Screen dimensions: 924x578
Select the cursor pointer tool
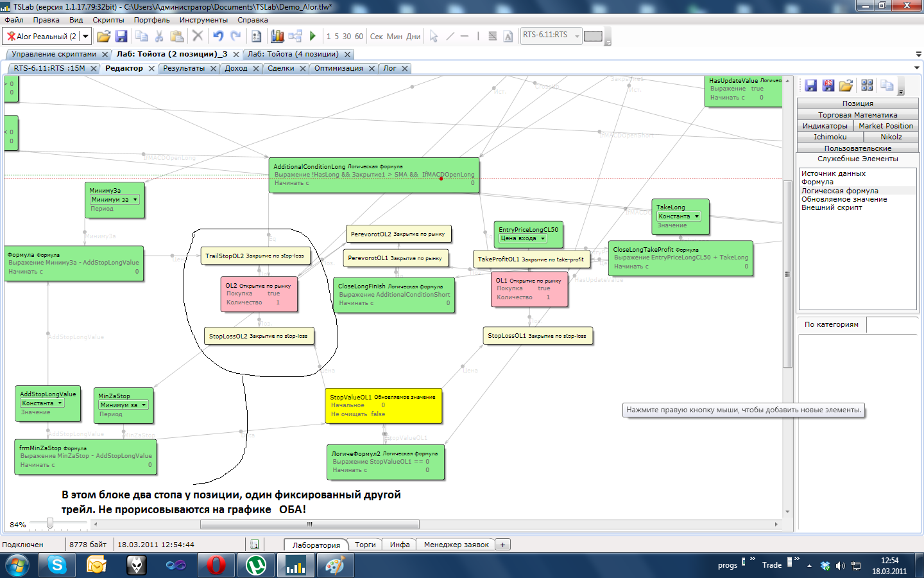(434, 36)
